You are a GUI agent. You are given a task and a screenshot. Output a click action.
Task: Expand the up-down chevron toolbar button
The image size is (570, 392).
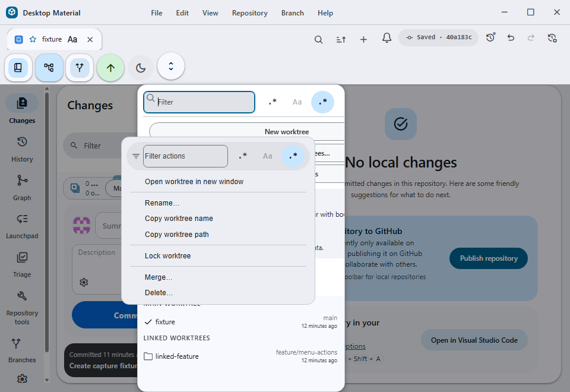tap(171, 66)
